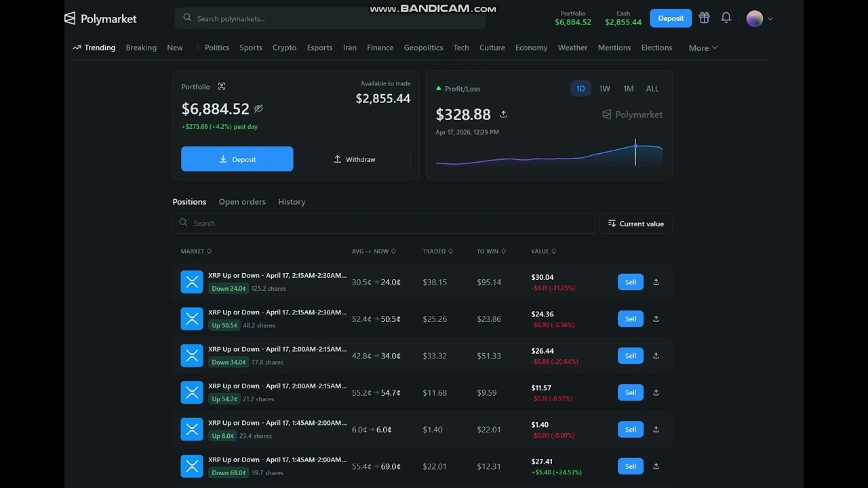Expand the More categories menu

coord(703,48)
